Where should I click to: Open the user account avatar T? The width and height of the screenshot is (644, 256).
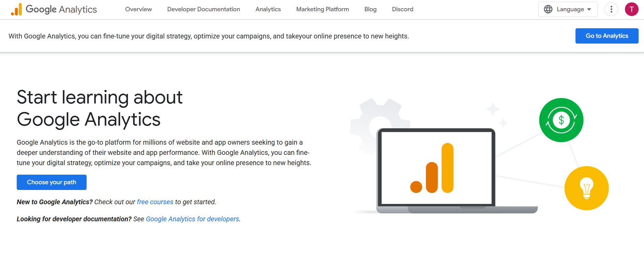click(x=631, y=9)
